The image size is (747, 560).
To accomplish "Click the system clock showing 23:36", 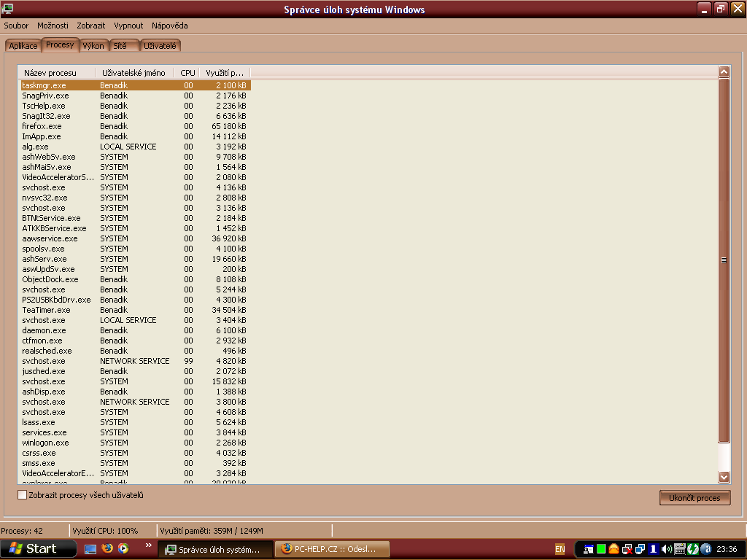I will 727,549.
